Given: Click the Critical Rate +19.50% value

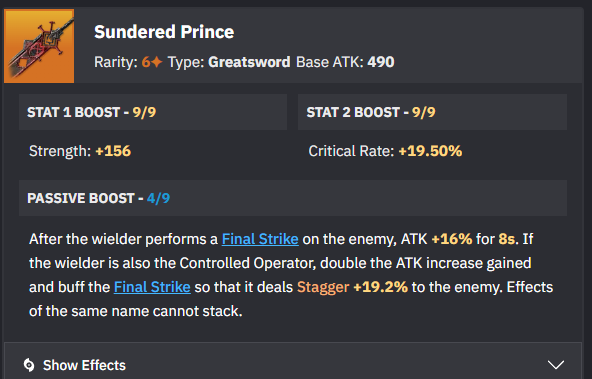Looking at the screenshot, I should pyautogui.click(x=430, y=151).
